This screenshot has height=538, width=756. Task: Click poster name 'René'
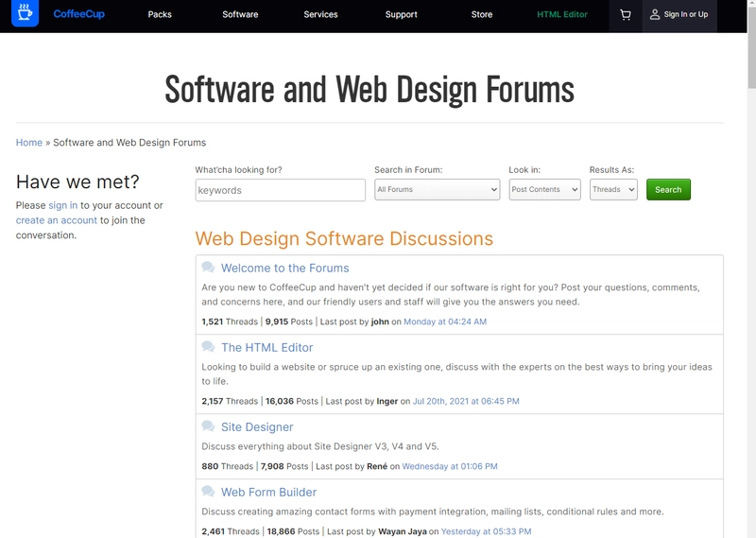(377, 466)
